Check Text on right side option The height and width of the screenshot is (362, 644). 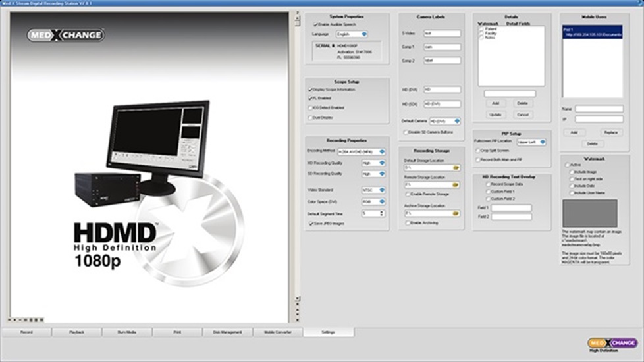572,180
